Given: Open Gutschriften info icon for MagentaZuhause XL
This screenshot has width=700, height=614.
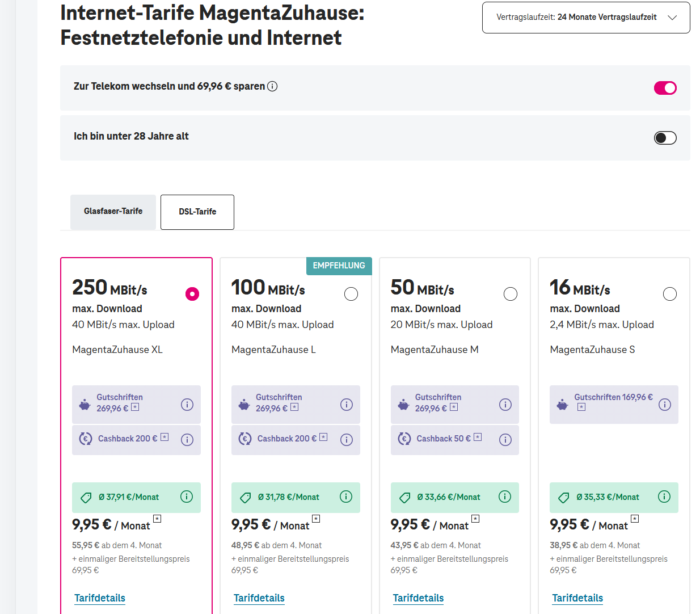Looking at the screenshot, I should (187, 405).
